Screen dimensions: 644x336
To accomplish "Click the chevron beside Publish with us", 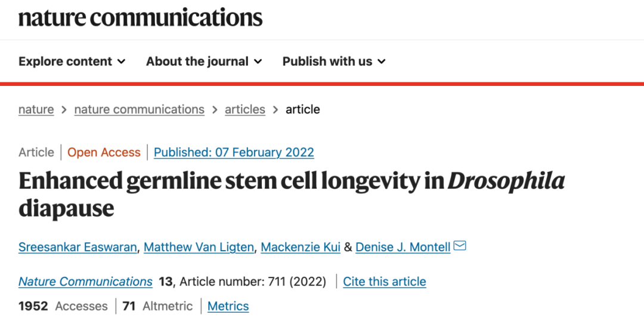I will click(382, 61).
